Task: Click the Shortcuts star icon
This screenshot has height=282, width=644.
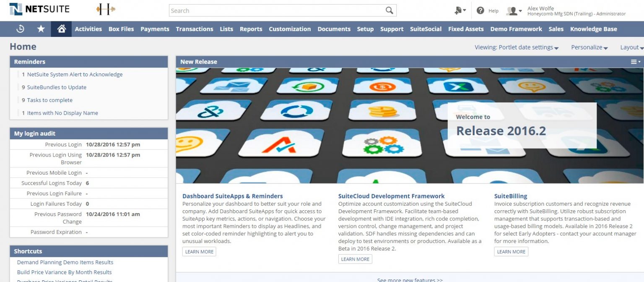Action: pos(40,29)
